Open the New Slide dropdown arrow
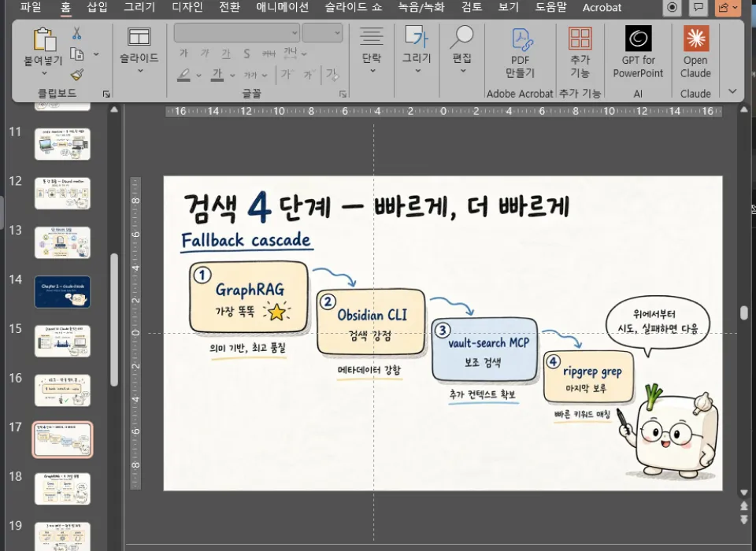 pos(140,71)
